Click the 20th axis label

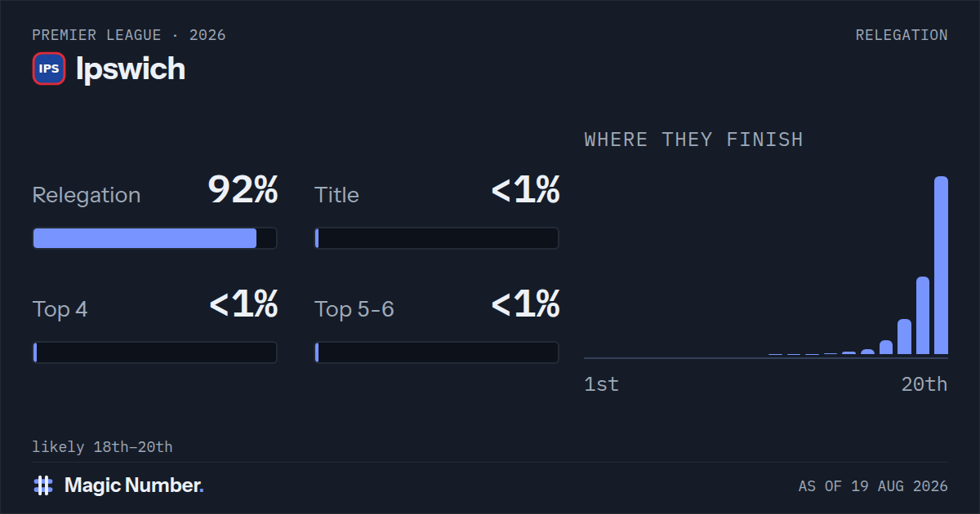point(924,384)
